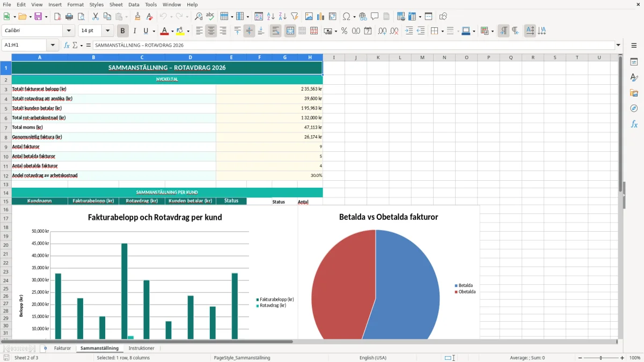This screenshot has width=644, height=362.
Task: Click the Sort Ascending icon
Action: (x=270, y=17)
